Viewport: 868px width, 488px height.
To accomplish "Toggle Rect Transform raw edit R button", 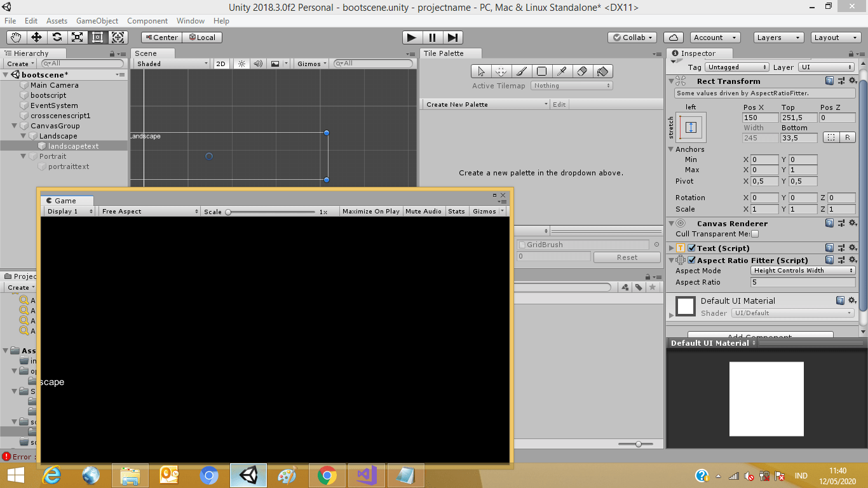I will coord(848,138).
